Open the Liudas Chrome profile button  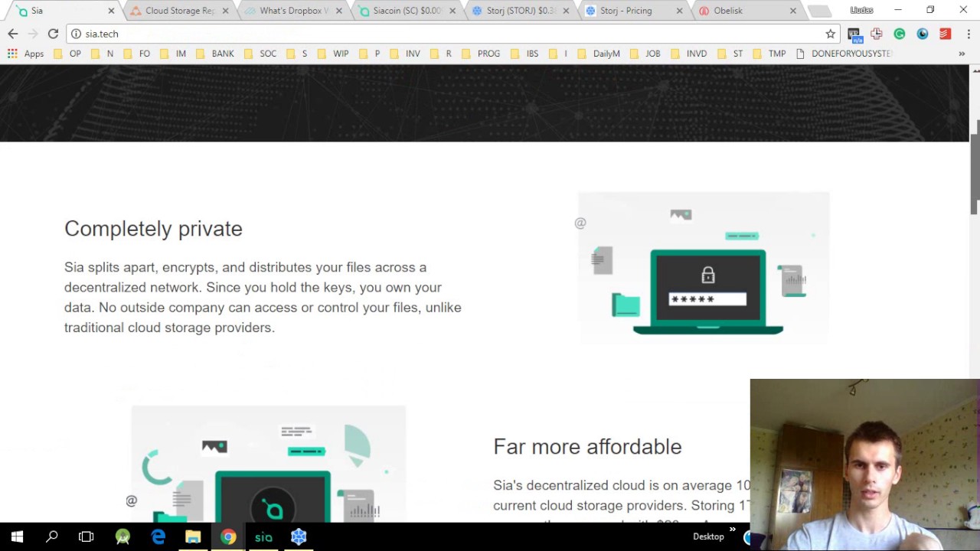click(861, 10)
